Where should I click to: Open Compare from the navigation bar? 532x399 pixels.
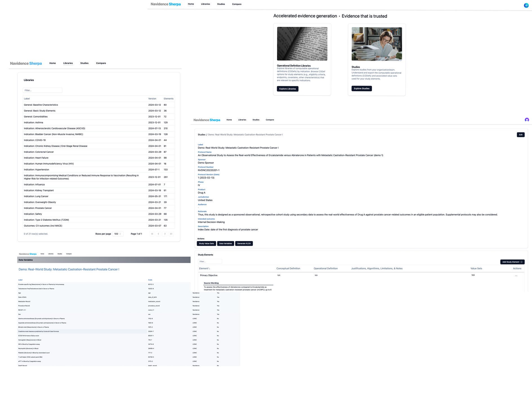[x=236, y=4]
